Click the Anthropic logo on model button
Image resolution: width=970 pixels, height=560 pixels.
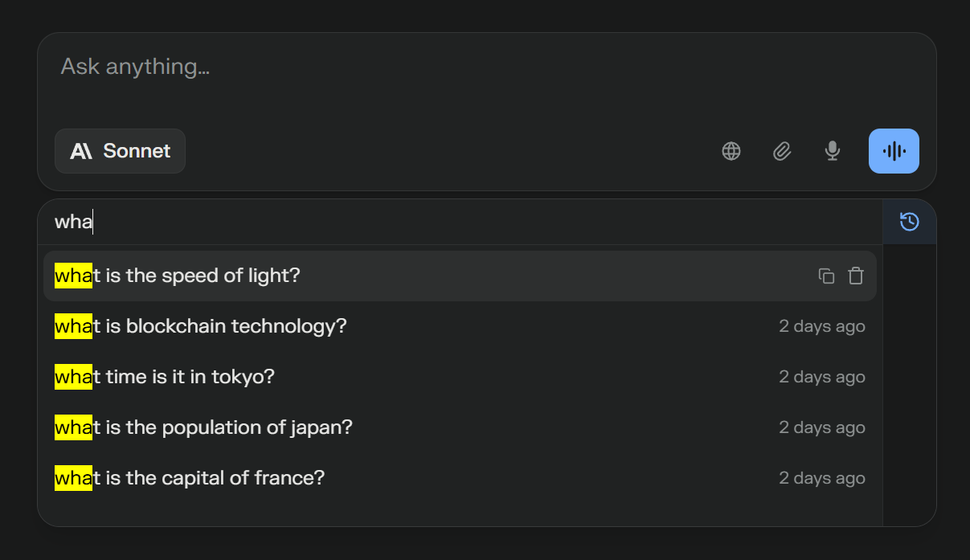(82, 151)
